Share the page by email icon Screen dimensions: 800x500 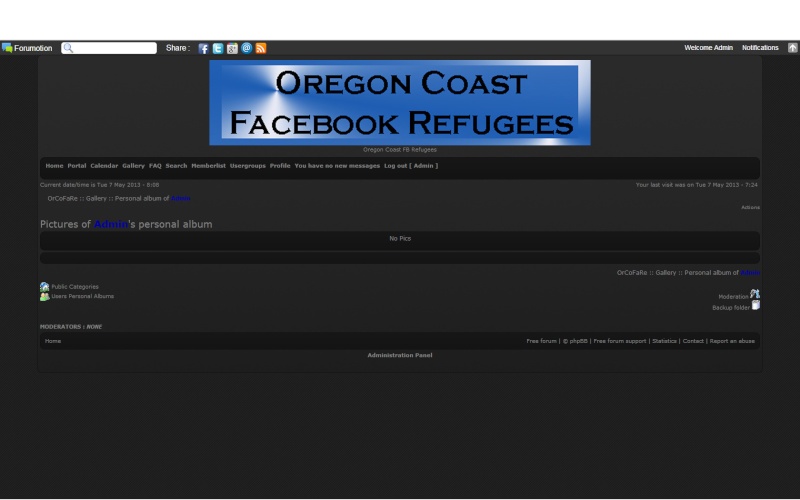click(x=246, y=48)
